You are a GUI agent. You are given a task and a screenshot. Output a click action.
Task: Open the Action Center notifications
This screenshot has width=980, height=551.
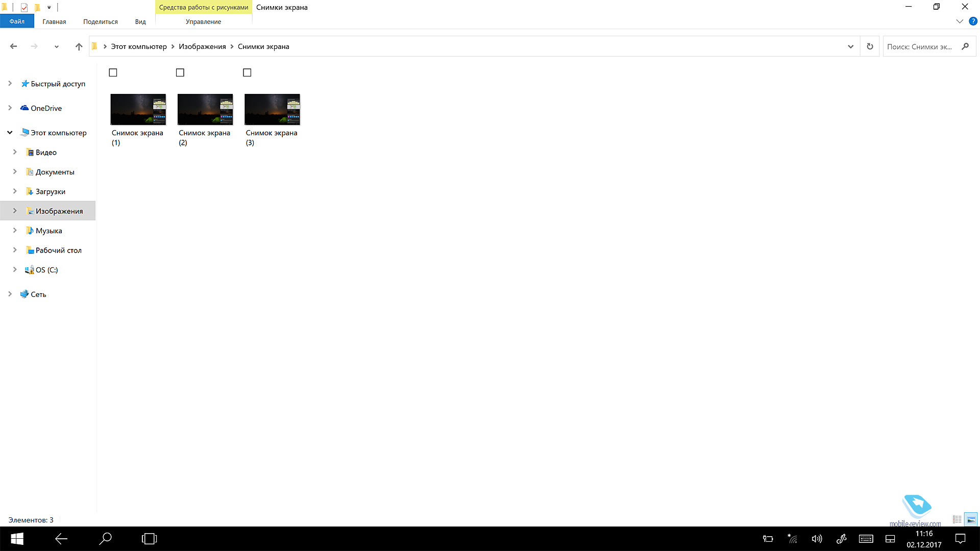click(960, 539)
